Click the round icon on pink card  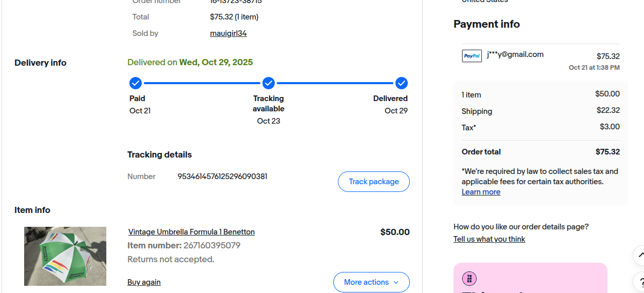click(469, 279)
